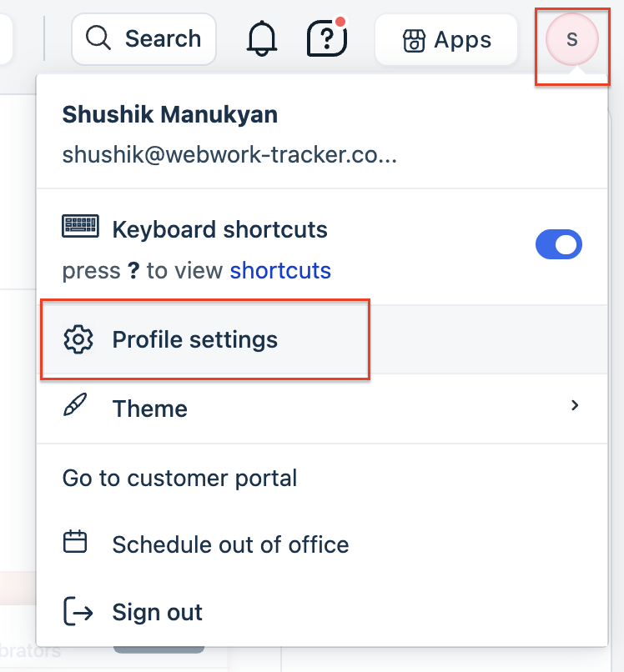624x672 pixels.
Task: Select Schedule out of office
Action: point(322,544)
